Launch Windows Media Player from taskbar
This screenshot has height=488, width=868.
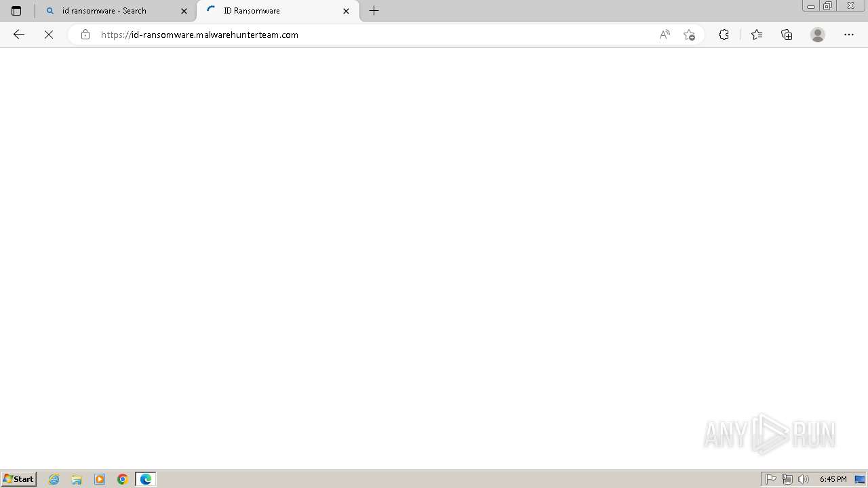[x=100, y=479]
